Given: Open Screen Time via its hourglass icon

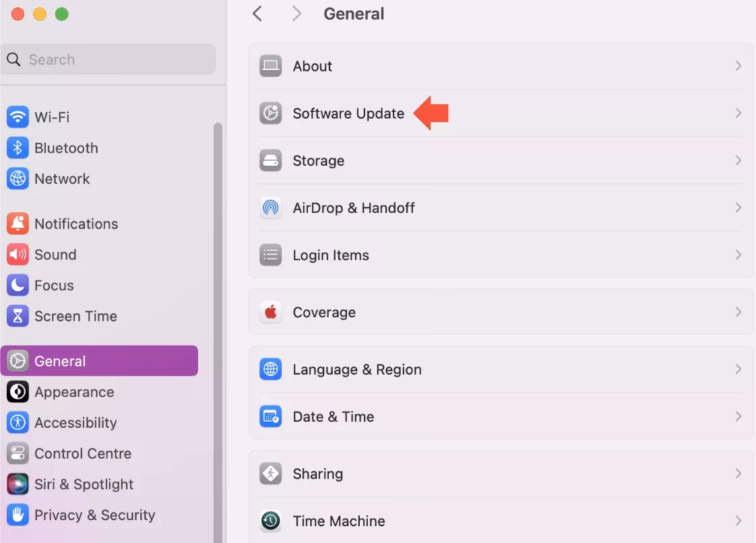Looking at the screenshot, I should (x=17, y=315).
